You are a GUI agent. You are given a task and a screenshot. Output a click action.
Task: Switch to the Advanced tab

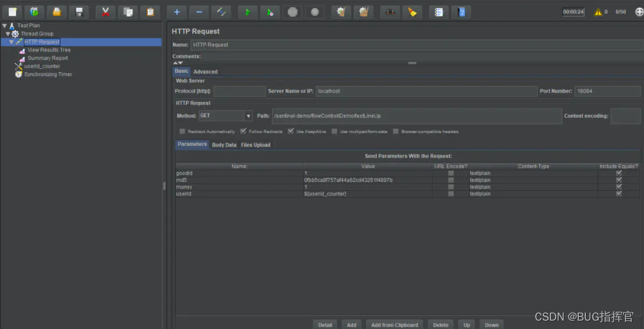(x=205, y=72)
